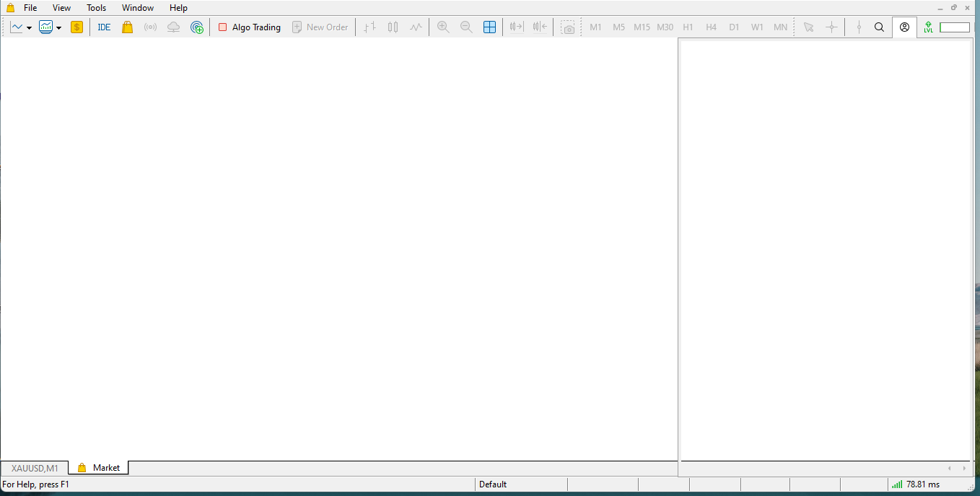Toggle Algo Trading on
The image size is (980, 496).
(249, 27)
